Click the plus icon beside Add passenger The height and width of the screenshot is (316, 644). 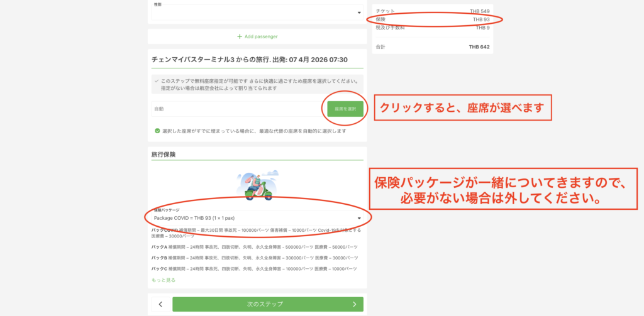tap(240, 36)
